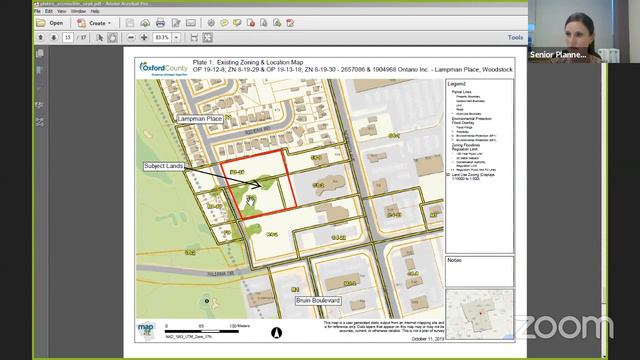Click the Subject Lands map label
Screen dimensions: 640x360
(163, 166)
